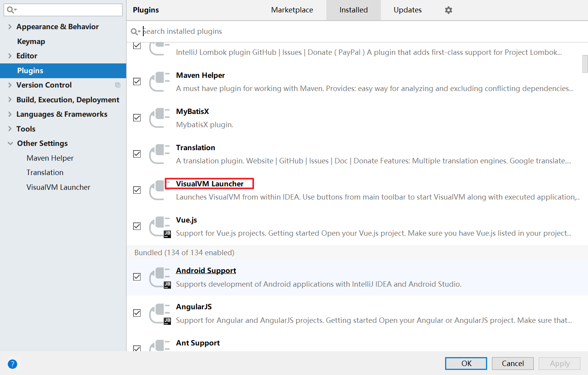Switch to the Marketplace tab

coord(292,10)
